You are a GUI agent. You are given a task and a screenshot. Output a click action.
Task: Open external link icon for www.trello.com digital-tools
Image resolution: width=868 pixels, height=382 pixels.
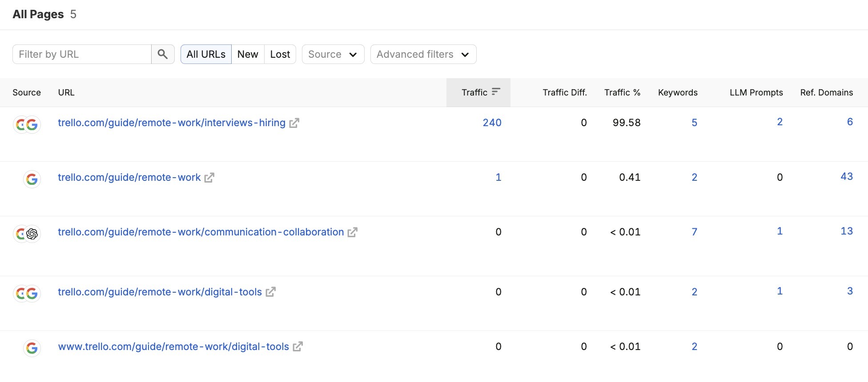pos(297,347)
